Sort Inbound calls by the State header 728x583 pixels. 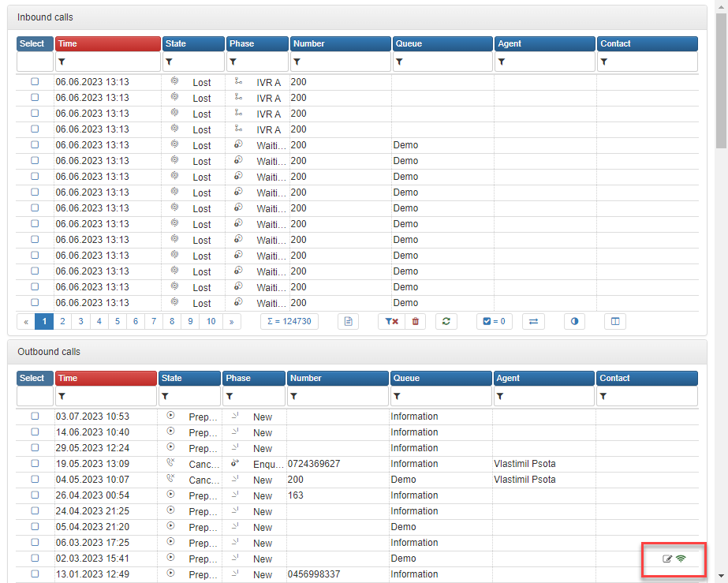[x=193, y=43]
